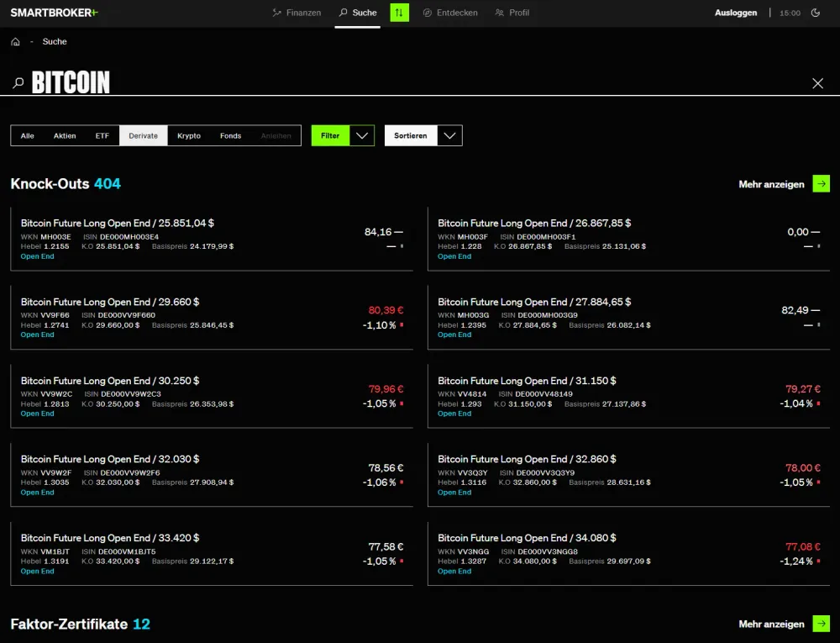Click green arrow next to Knock-Outs Mehr anzeigen
The image size is (840, 643).
coord(821,184)
